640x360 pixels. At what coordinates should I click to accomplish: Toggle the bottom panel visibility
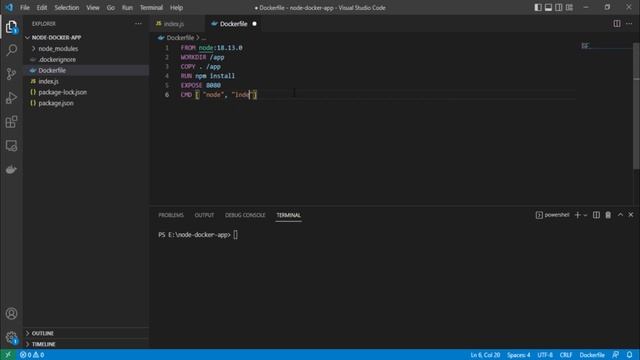pos(549,7)
